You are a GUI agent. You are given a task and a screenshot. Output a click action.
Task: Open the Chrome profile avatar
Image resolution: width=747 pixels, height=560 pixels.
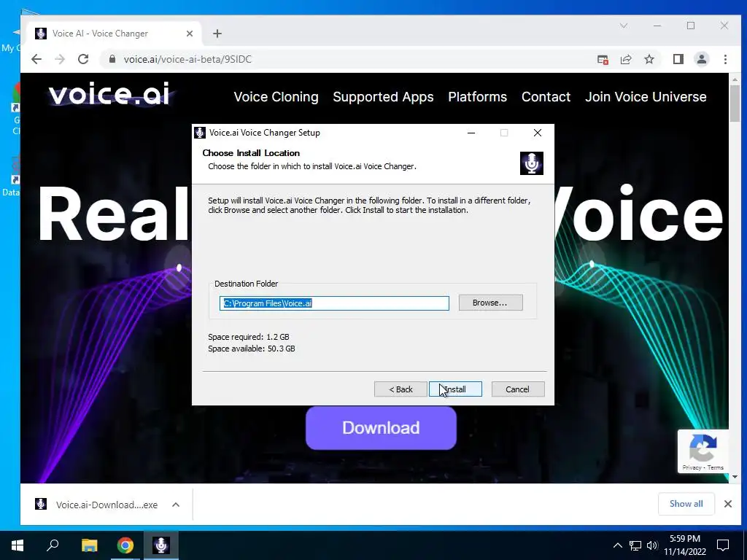702,59
